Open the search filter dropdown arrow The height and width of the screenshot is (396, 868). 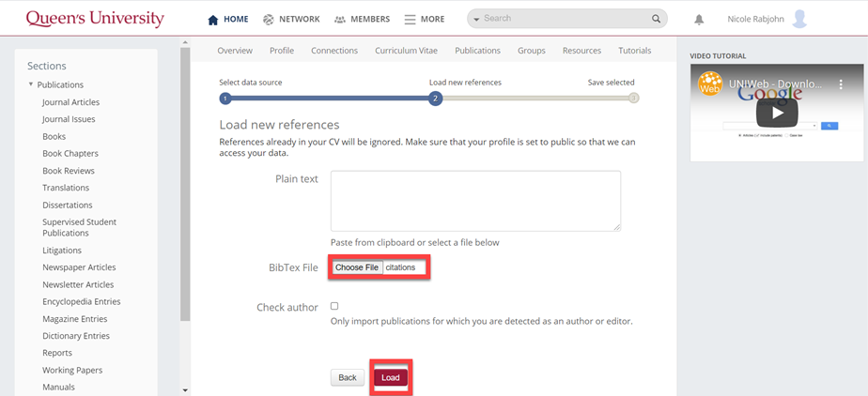476,19
